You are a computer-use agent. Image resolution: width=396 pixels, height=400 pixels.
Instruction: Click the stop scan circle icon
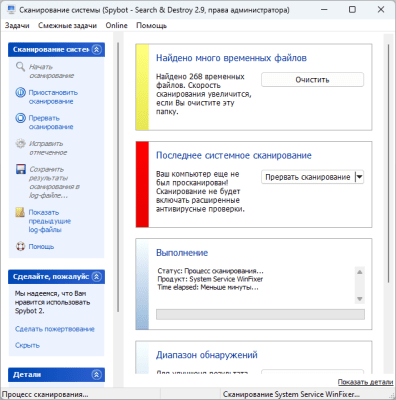[20, 118]
